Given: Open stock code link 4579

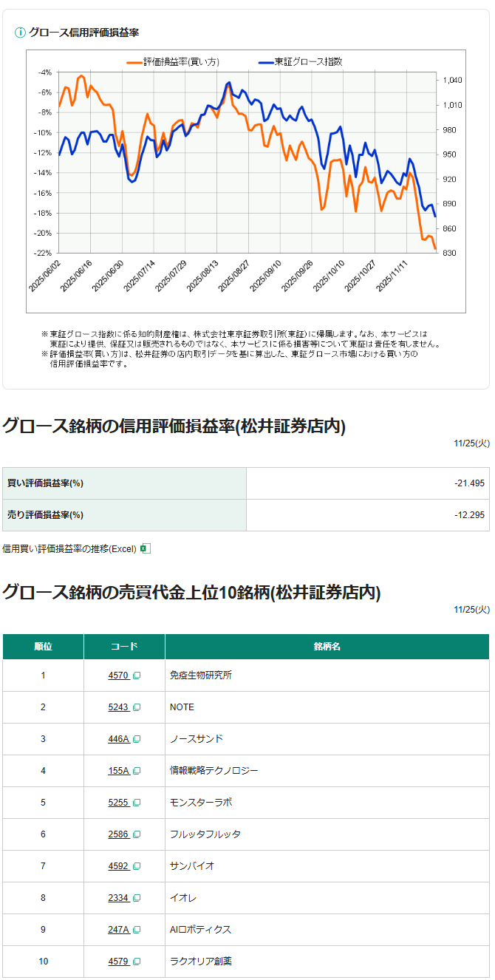Looking at the screenshot, I should 118,962.
